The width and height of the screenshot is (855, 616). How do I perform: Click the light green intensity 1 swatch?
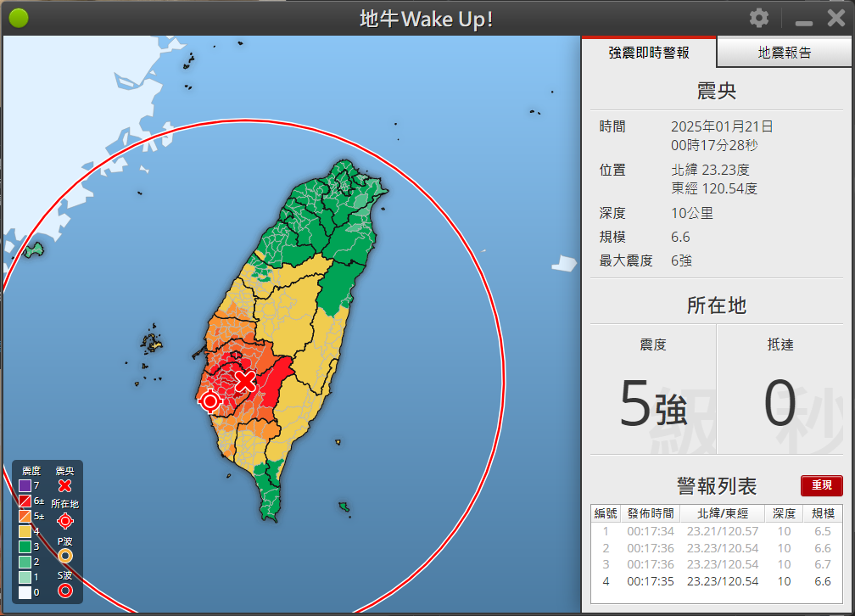[x=25, y=577]
